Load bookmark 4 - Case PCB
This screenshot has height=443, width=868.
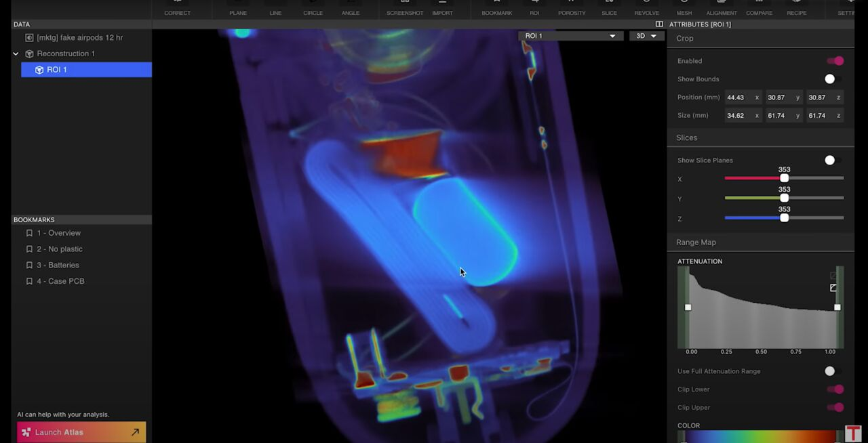[x=60, y=281]
